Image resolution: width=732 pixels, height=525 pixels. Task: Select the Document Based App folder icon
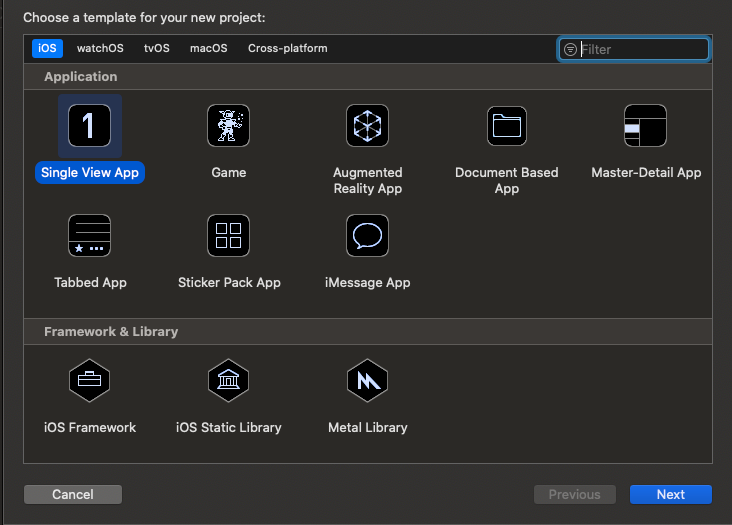(x=507, y=126)
